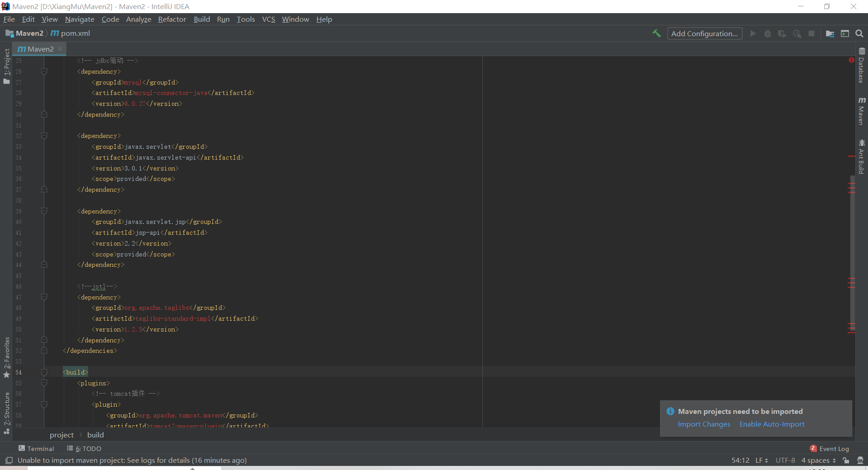Click the Run Anything icon in toolbar
Image resolution: width=868 pixels, height=470 pixels.
[x=845, y=33]
